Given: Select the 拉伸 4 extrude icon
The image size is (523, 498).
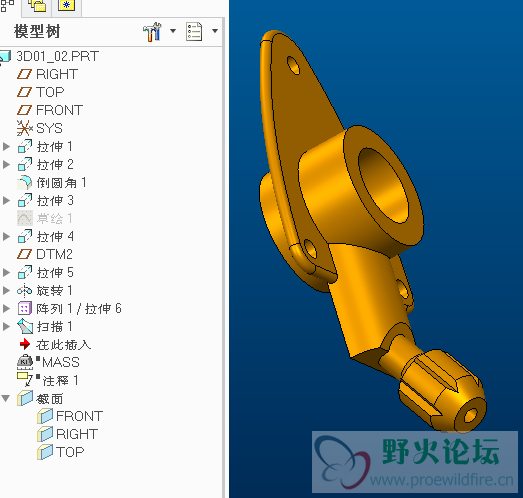Looking at the screenshot, I should [25, 236].
